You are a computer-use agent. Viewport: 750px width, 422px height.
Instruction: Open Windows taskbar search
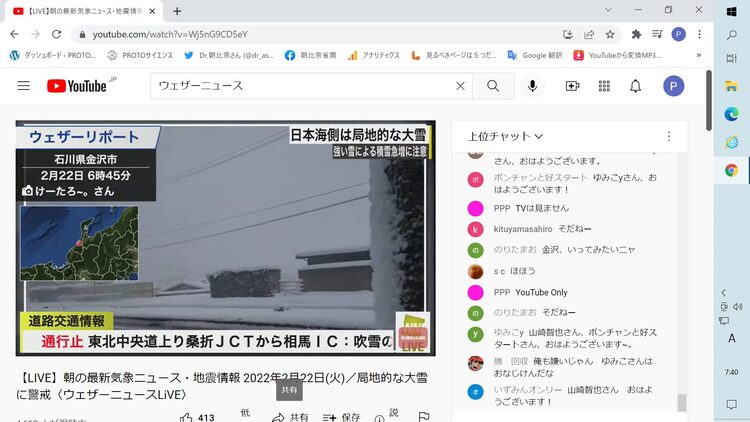pyautogui.click(x=731, y=35)
